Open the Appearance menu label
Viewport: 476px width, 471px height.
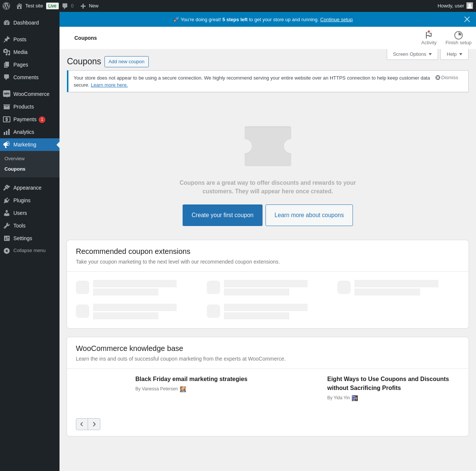tap(28, 188)
